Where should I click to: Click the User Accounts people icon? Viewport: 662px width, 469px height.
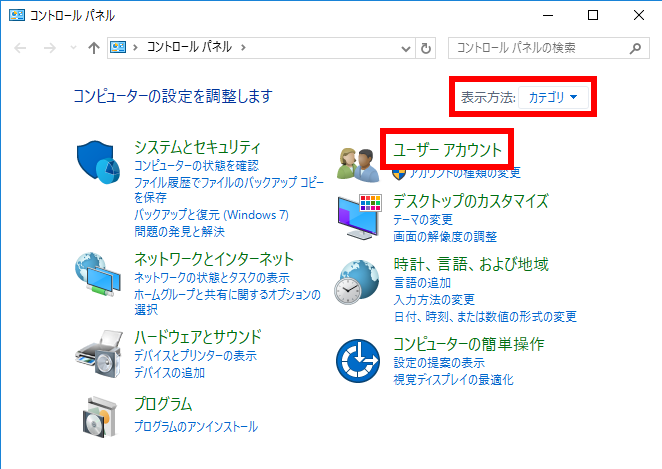(358, 160)
